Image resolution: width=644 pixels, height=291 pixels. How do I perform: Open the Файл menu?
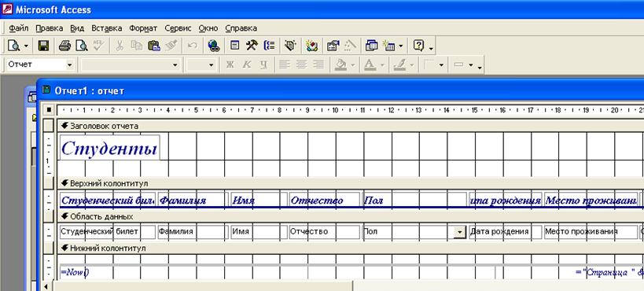pos(19,28)
